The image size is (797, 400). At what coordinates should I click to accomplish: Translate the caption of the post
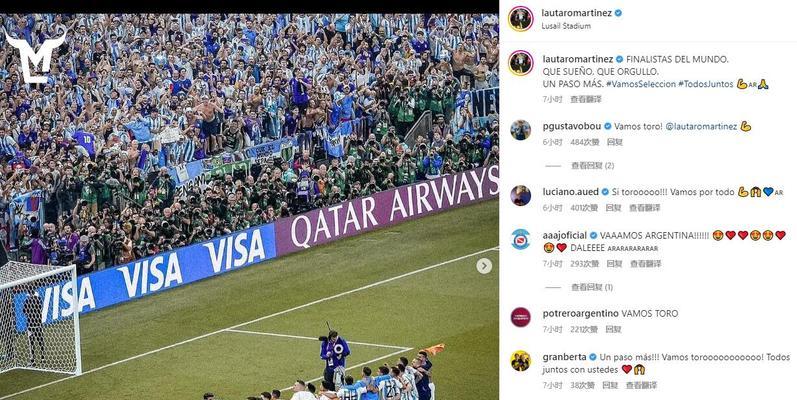pyautogui.click(x=586, y=100)
